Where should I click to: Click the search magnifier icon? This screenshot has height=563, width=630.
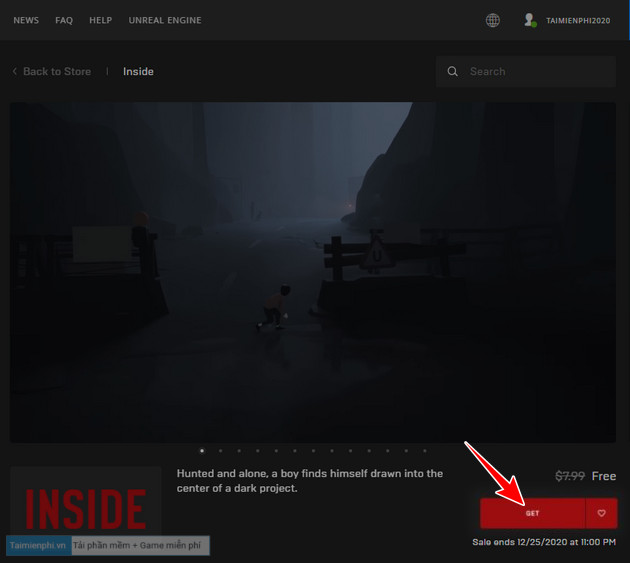tap(452, 72)
